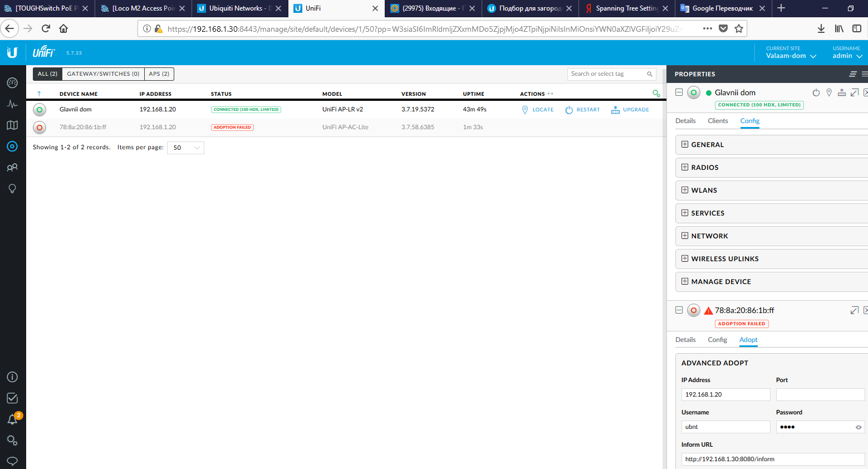Open the Events checkmark icon in the sidebar
This screenshot has height=469, width=868.
click(12, 398)
